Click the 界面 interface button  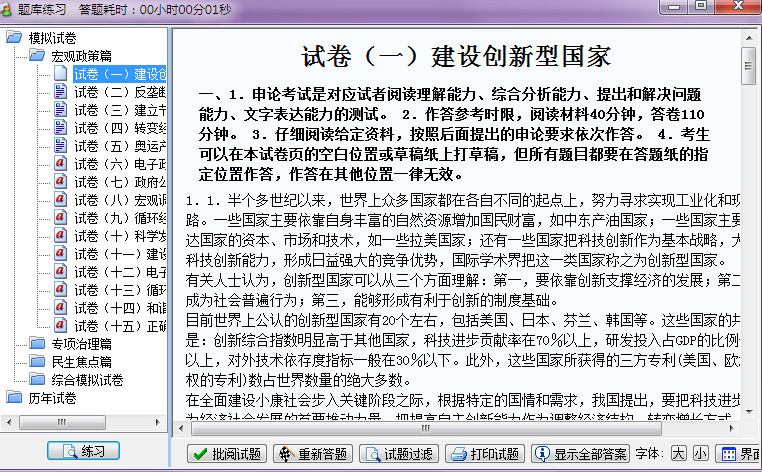point(739,454)
